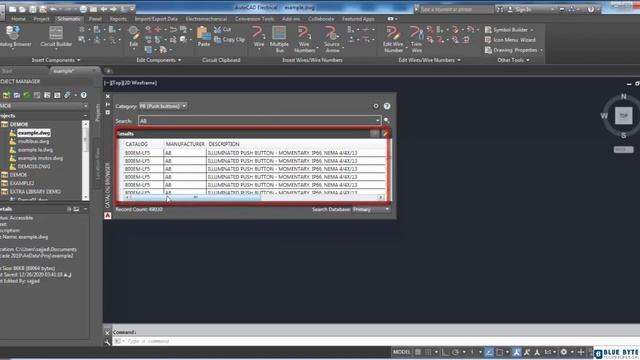Viewport: 640px width, 360px height.
Task: Open the Edit Wire Number tool
Action: tap(393, 39)
